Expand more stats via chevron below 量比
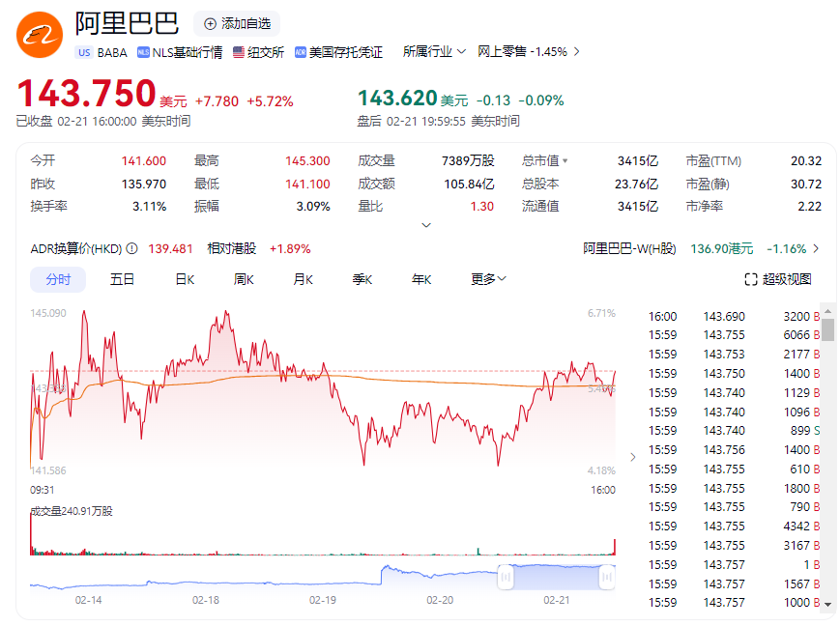Image resolution: width=840 pixels, height=626 pixels. click(426, 225)
